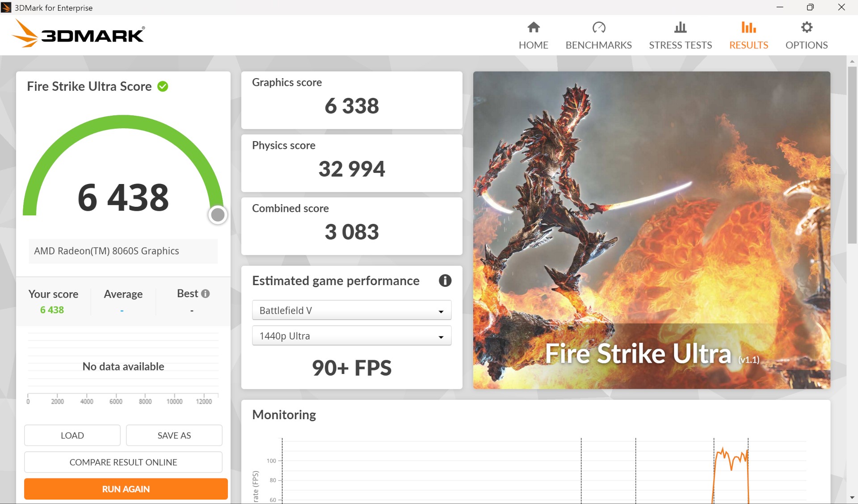Click the green validation checkmark icon
The image size is (858, 504).
click(x=163, y=86)
